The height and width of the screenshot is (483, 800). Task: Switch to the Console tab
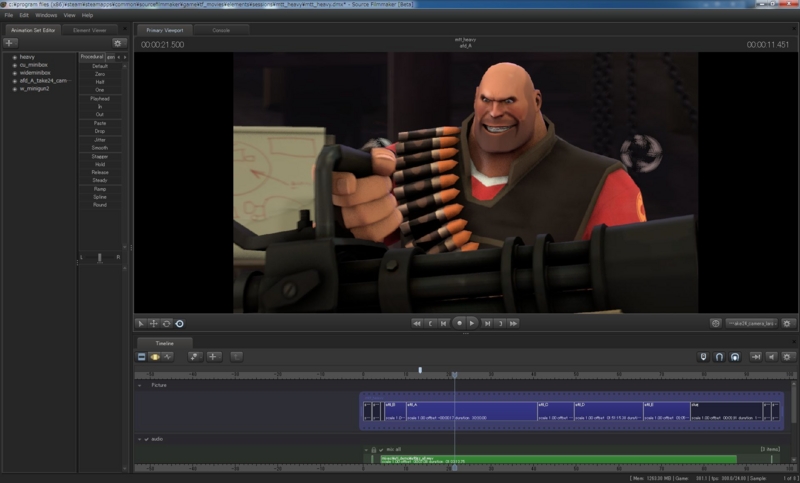[221, 30]
